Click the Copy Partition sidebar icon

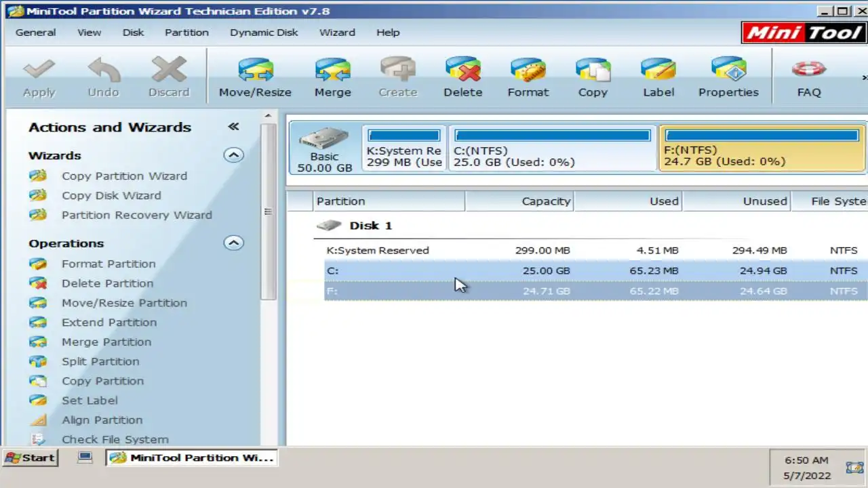(x=38, y=381)
